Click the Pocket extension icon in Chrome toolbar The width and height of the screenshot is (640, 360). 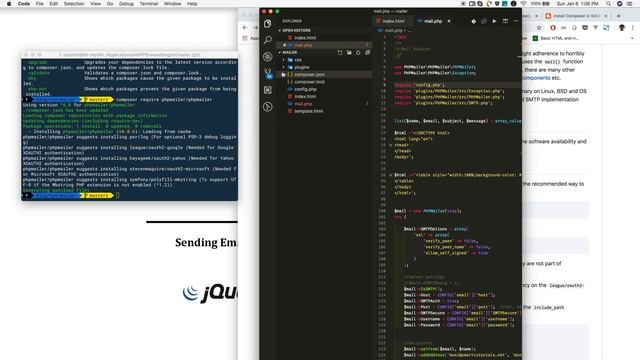(x=585, y=28)
